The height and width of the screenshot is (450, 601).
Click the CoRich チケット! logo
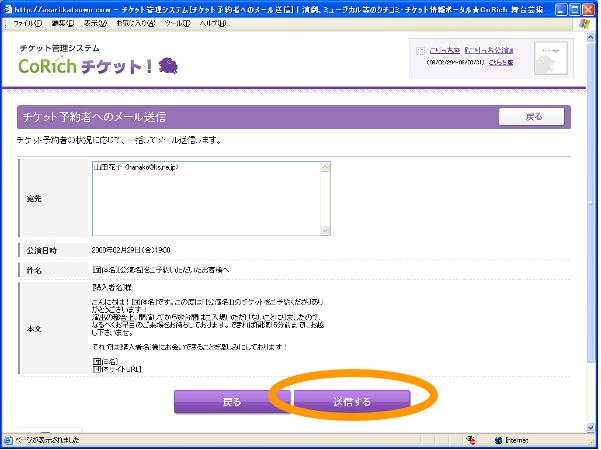pos(85,66)
